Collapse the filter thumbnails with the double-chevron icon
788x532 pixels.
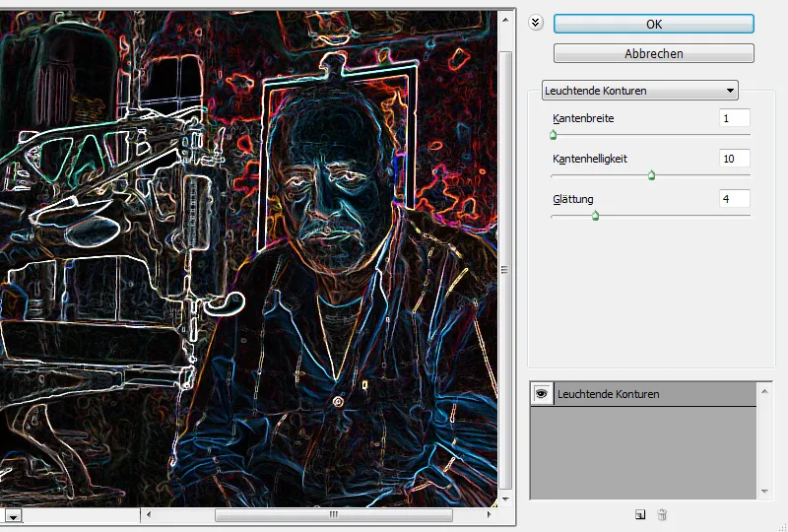(536, 22)
